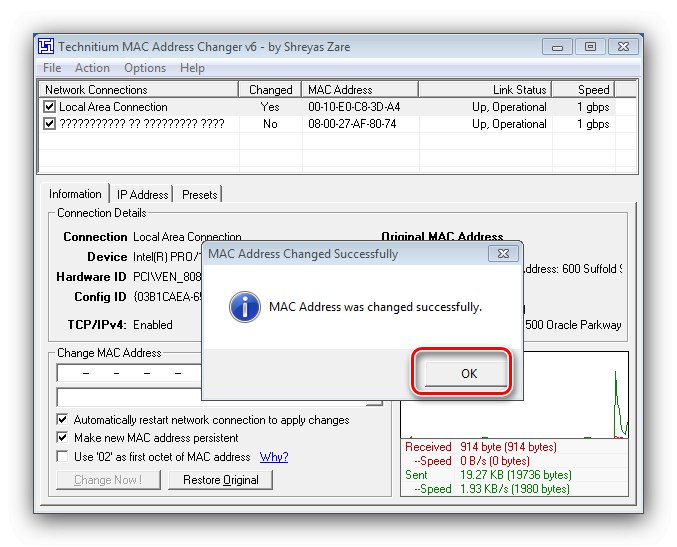Viewport: 677px width, 547px height.
Task: Click the sent speed 1.93 KB/s value
Action: point(515,489)
